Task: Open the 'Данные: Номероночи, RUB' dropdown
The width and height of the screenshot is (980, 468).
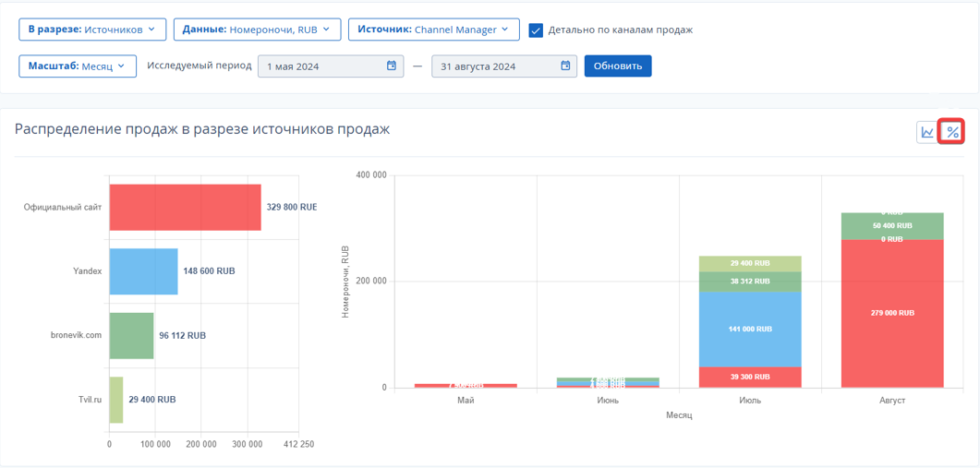Action: (257, 30)
